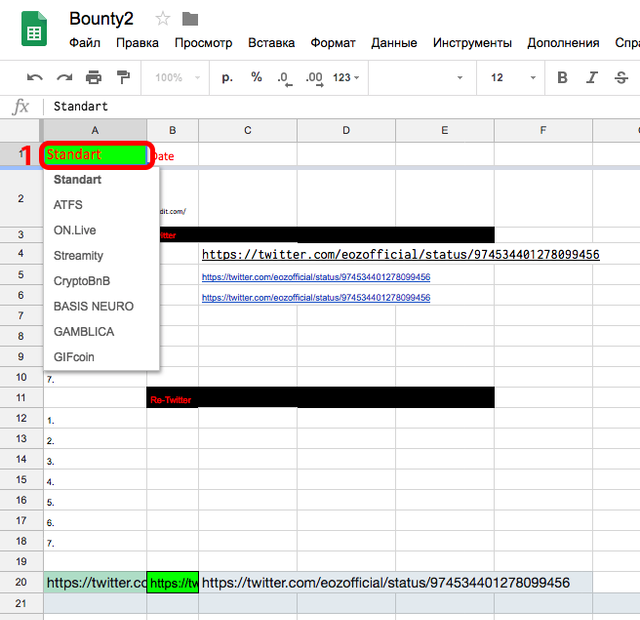Select column F header
Screen dimensions: 640x620
(x=543, y=130)
